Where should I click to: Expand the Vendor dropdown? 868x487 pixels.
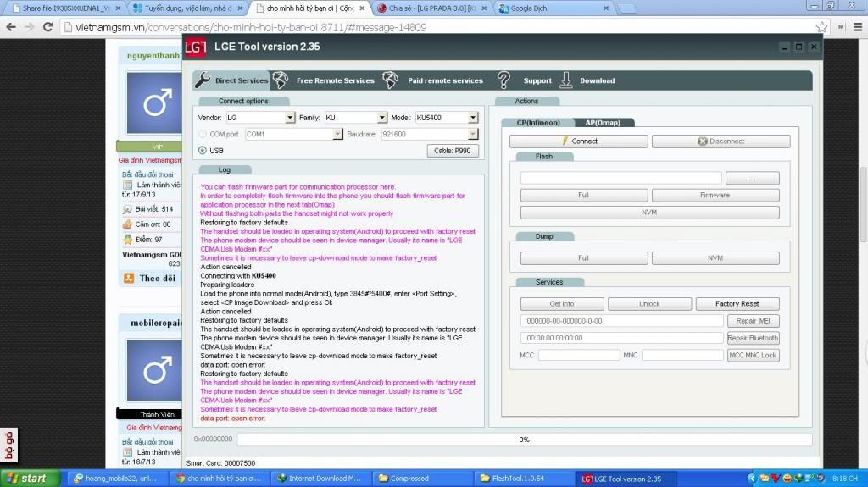coord(290,118)
